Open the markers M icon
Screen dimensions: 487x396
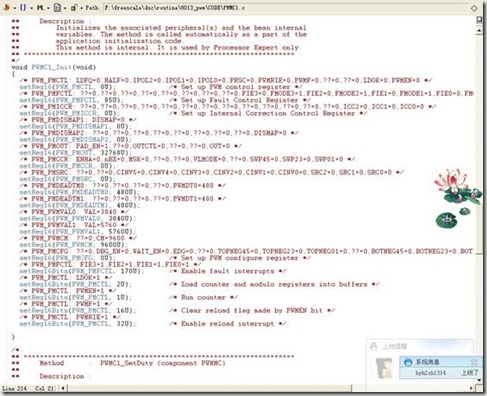click(x=40, y=7)
